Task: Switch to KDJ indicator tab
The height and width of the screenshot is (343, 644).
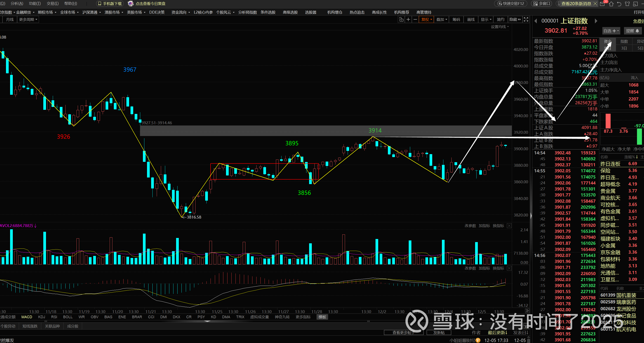Action: pyautogui.click(x=41, y=317)
